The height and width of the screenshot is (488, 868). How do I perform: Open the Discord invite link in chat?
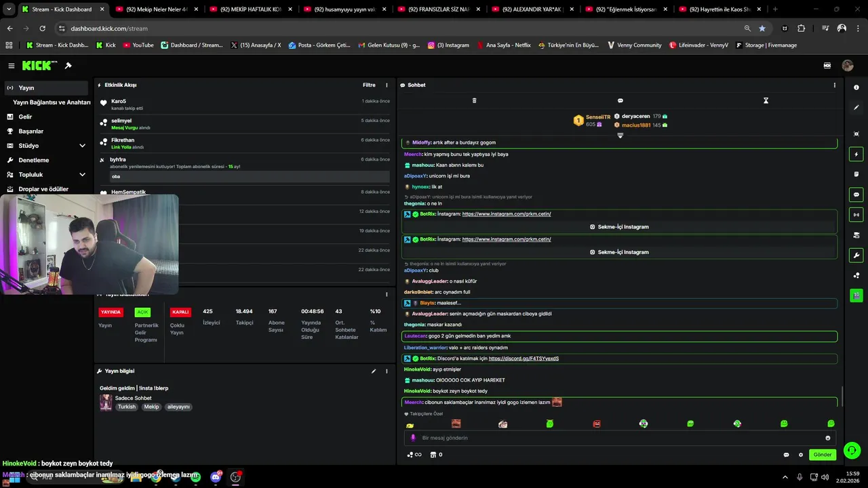click(x=524, y=359)
